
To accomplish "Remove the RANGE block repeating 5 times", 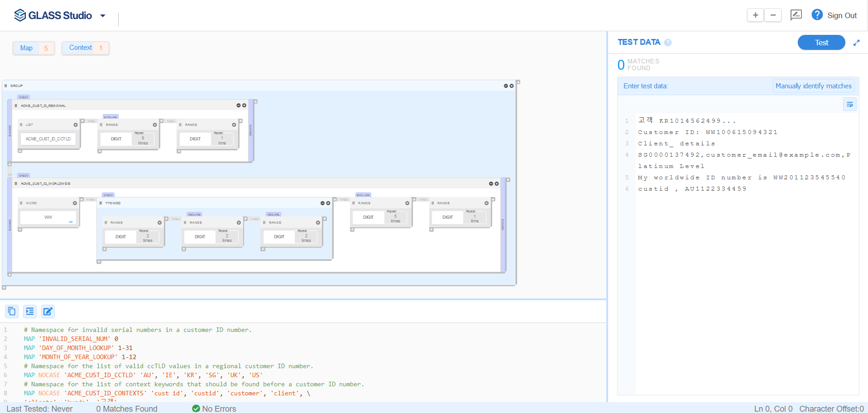I will (x=407, y=203).
